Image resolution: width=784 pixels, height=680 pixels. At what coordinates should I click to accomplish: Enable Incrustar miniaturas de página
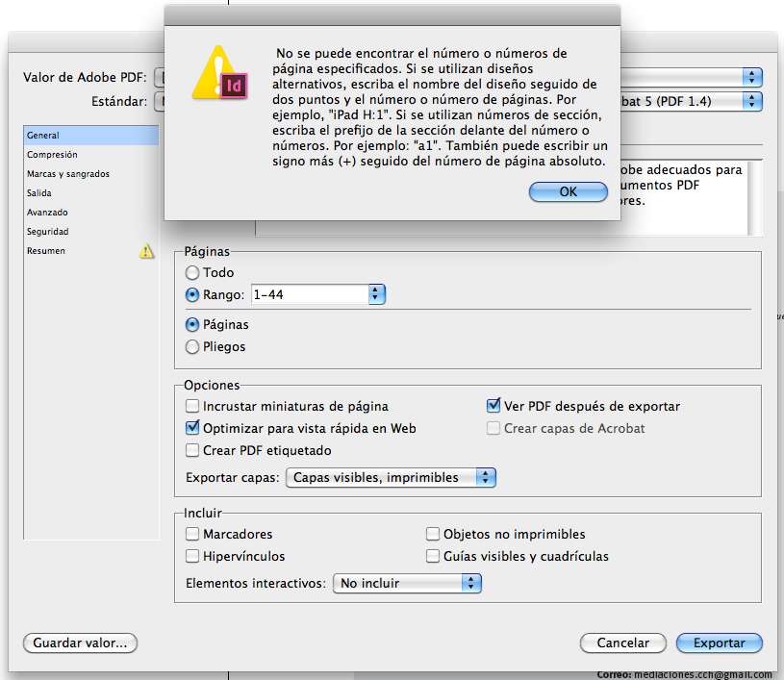192,406
